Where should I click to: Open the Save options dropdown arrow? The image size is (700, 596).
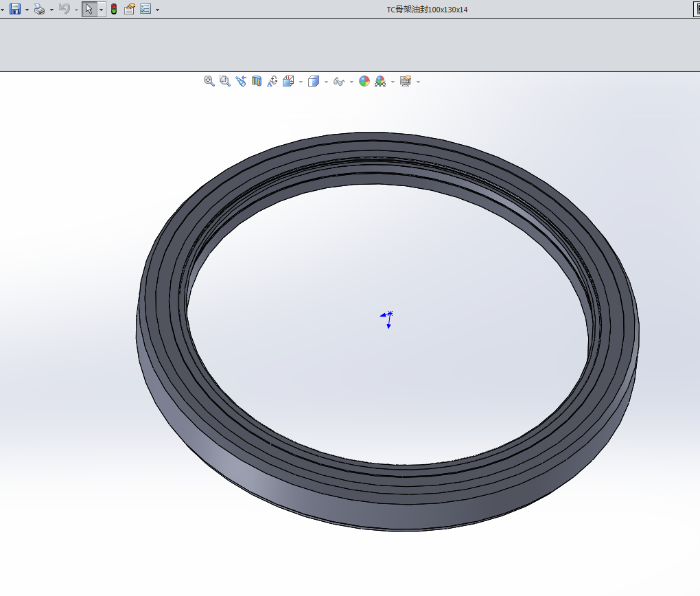tap(27, 10)
